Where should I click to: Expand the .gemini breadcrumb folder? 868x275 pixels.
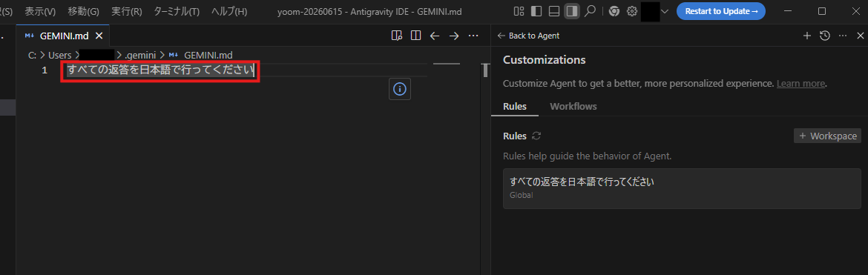pos(140,55)
